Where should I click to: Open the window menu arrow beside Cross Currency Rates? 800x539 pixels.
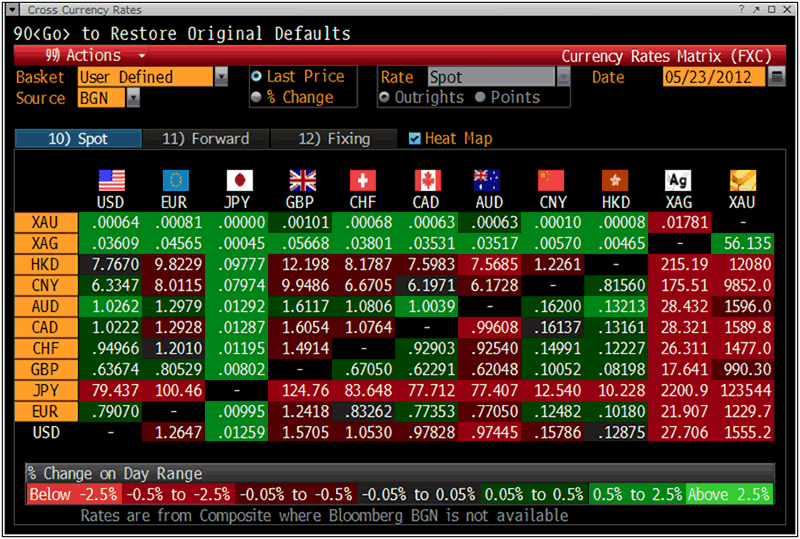click(13, 9)
